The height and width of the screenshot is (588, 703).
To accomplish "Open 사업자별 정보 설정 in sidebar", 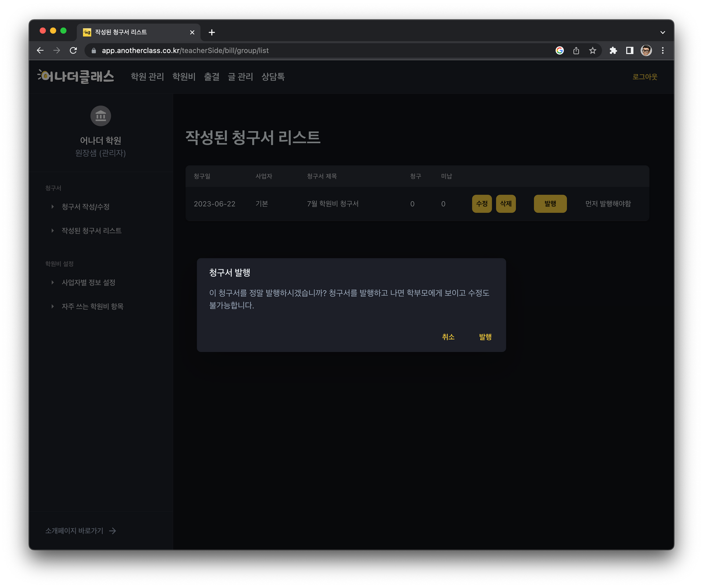I will coord(88,283).
